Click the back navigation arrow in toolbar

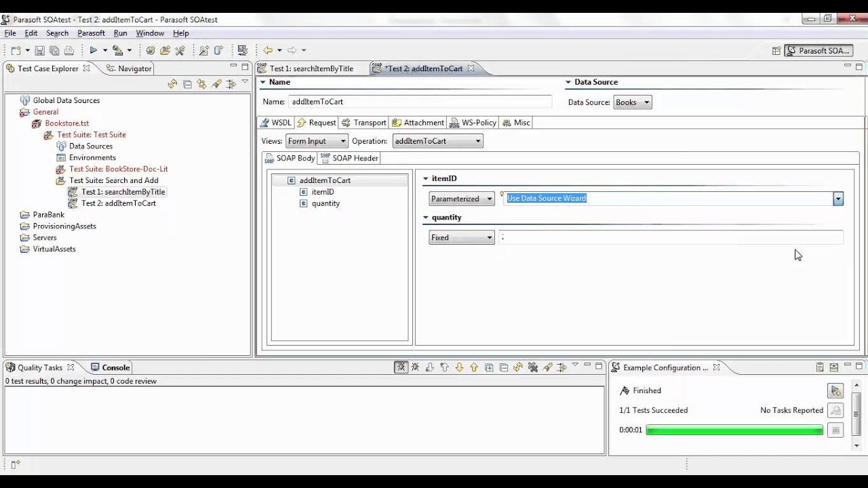268,50
